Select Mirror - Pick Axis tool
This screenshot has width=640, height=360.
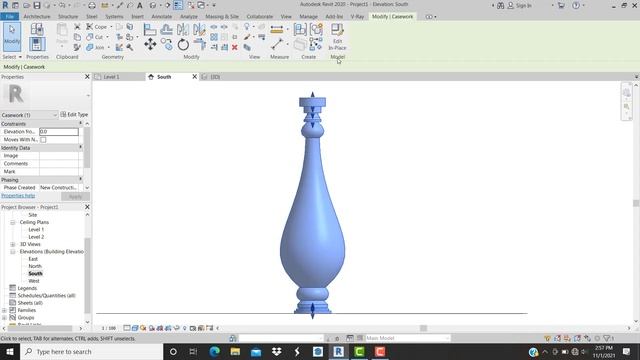[182, 29]
